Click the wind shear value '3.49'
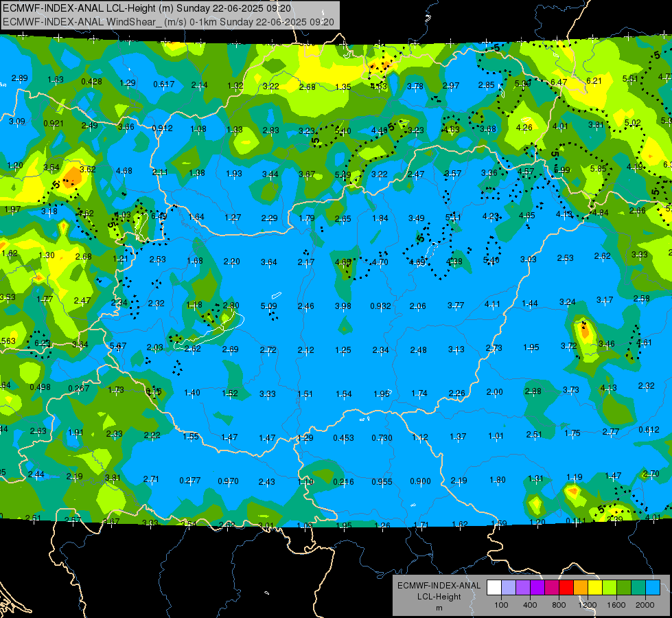Viewport: 672px width, 618px height. [x=417, y=218]
